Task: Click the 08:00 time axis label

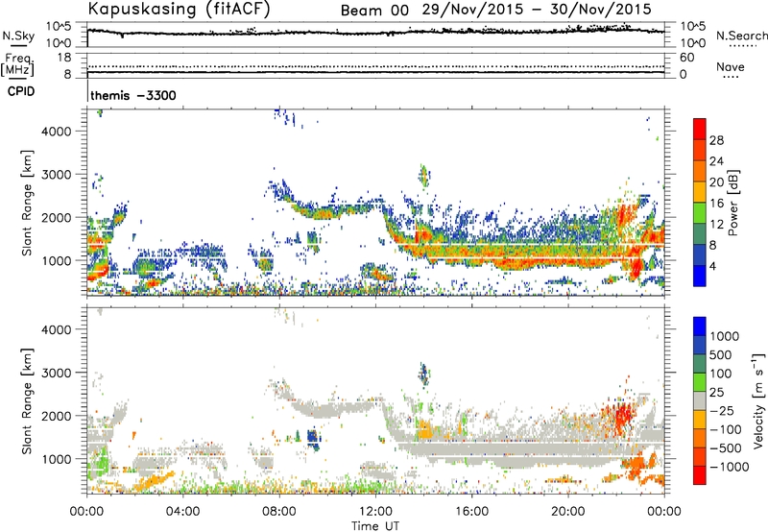Action: [279, 512]
